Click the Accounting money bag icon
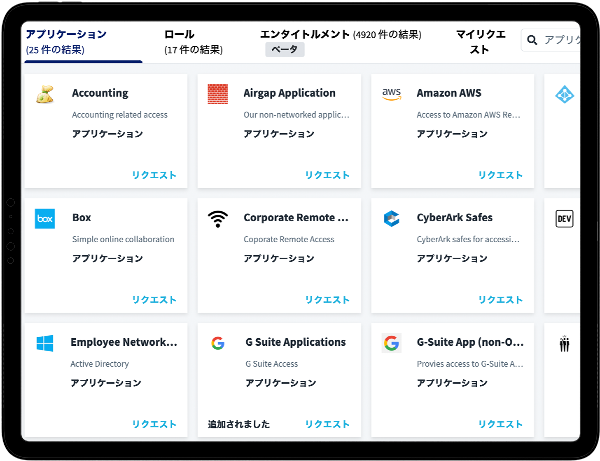 point(45,94)
